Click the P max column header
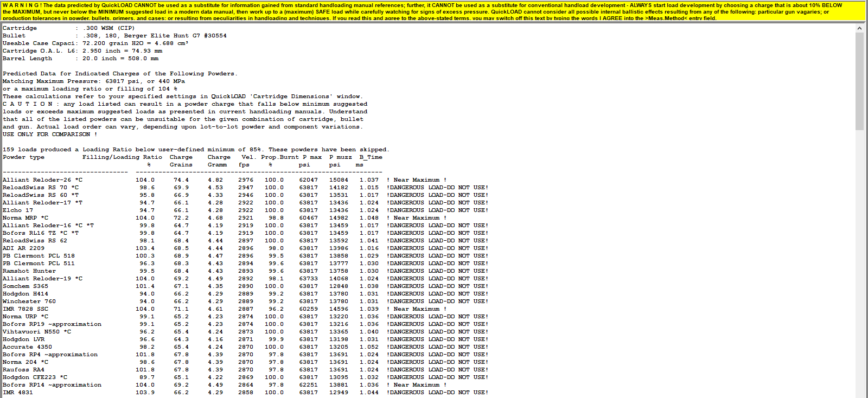Screen dimensions: 868x398 tap(312, 157)
